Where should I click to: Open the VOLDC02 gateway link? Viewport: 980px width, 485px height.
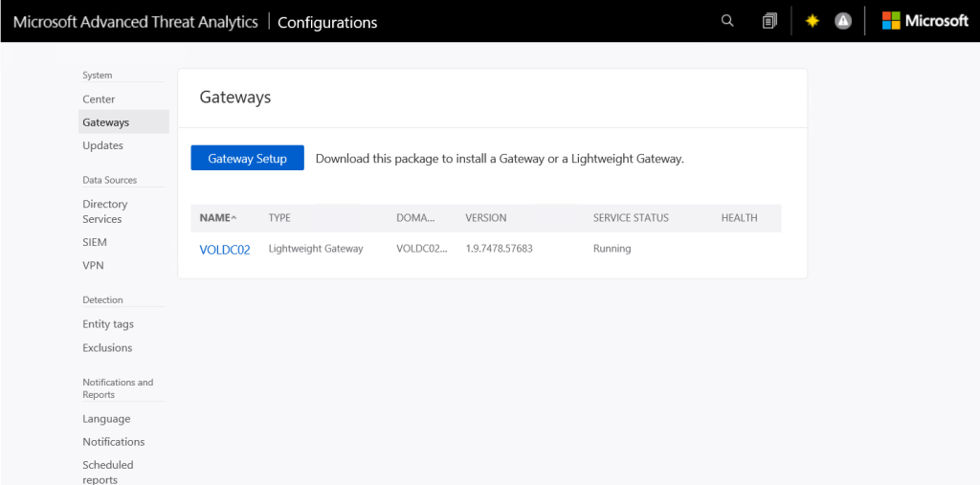pyautogui.click(x=225, y=250)
